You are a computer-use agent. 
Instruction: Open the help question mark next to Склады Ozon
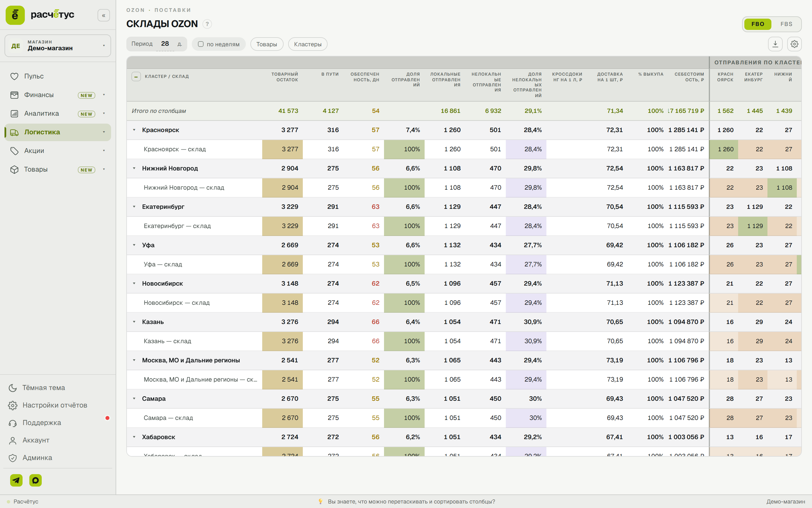pyautogui.click(x=207, y=24)
